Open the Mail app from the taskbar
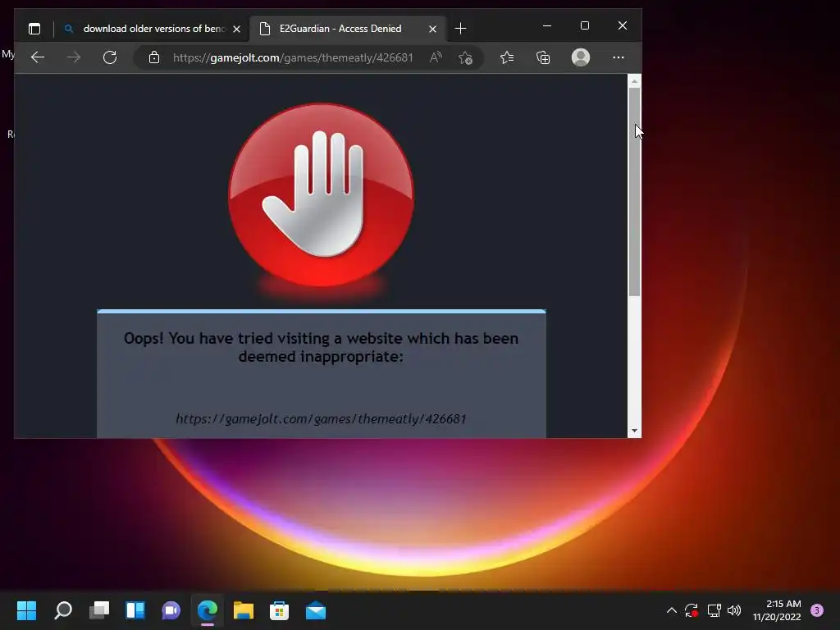The width and height of the screenshot is (840, 630). (316, 610)
